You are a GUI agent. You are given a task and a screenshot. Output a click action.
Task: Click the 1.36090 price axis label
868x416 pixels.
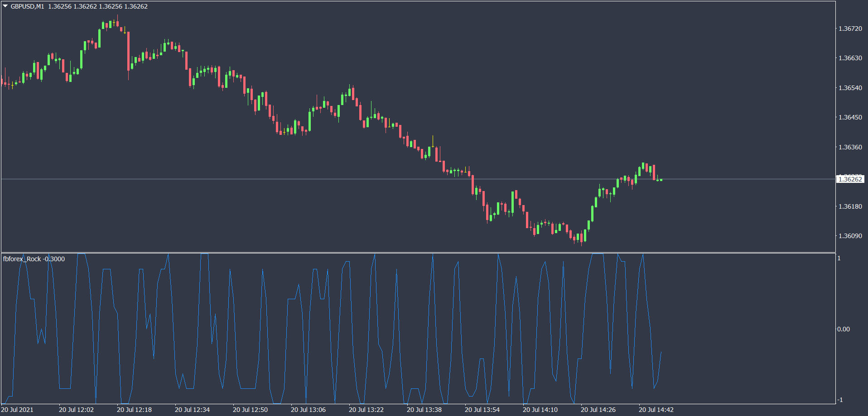click(850, 236)
